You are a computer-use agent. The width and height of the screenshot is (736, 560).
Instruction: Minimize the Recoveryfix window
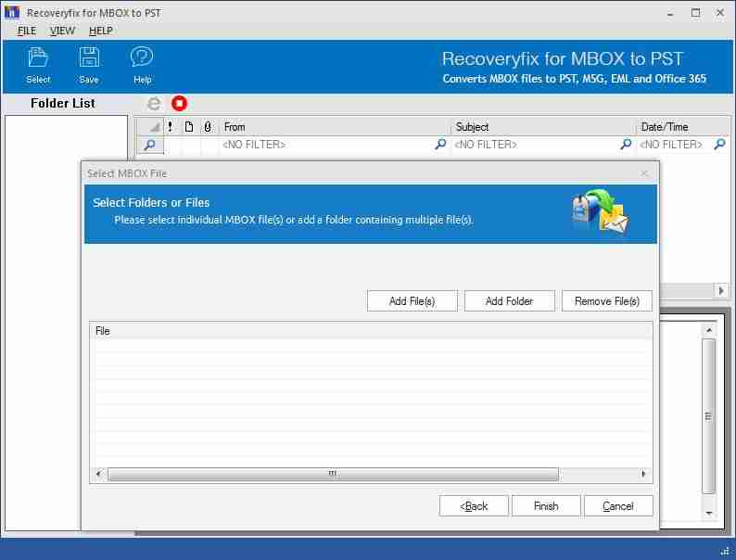click(x=670, y=14)
